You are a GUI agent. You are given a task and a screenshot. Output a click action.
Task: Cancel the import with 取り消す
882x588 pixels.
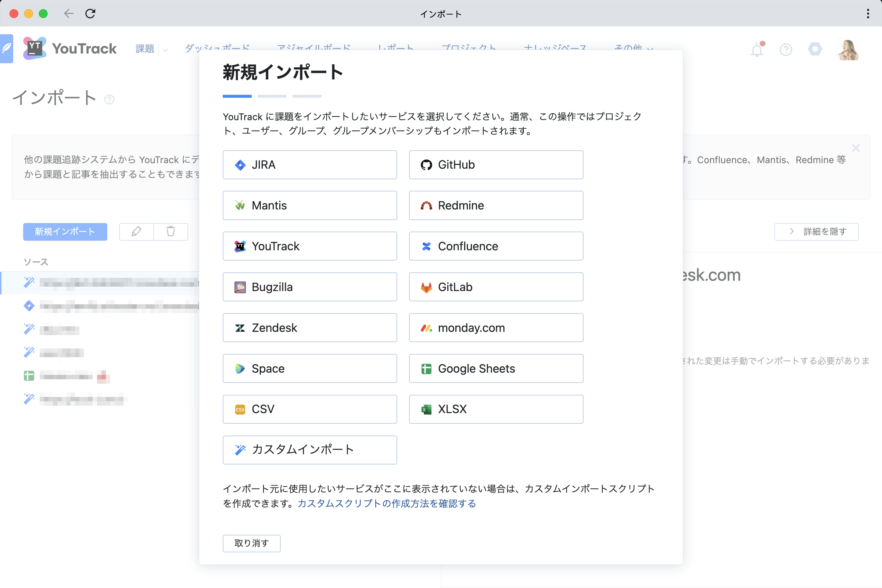tap(252, 543)
